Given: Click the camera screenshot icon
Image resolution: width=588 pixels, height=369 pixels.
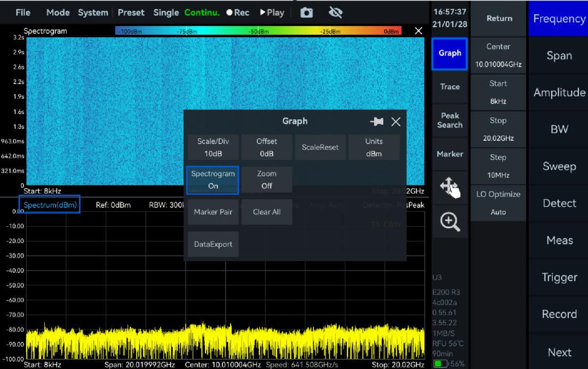Looking at the screenshot, I should tap(307, 13).
